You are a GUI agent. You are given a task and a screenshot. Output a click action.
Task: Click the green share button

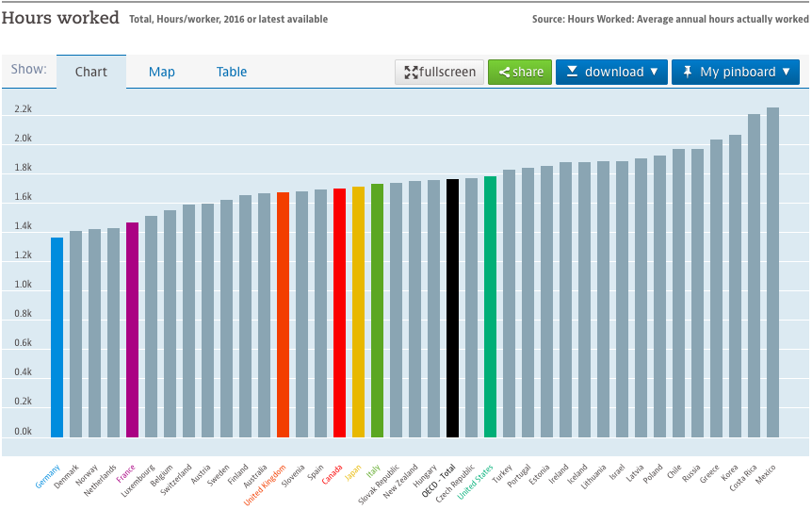tap(520, 73)
